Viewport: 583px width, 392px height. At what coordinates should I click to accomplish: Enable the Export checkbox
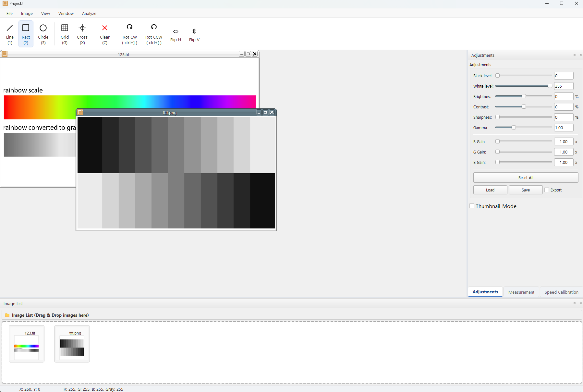547,190
